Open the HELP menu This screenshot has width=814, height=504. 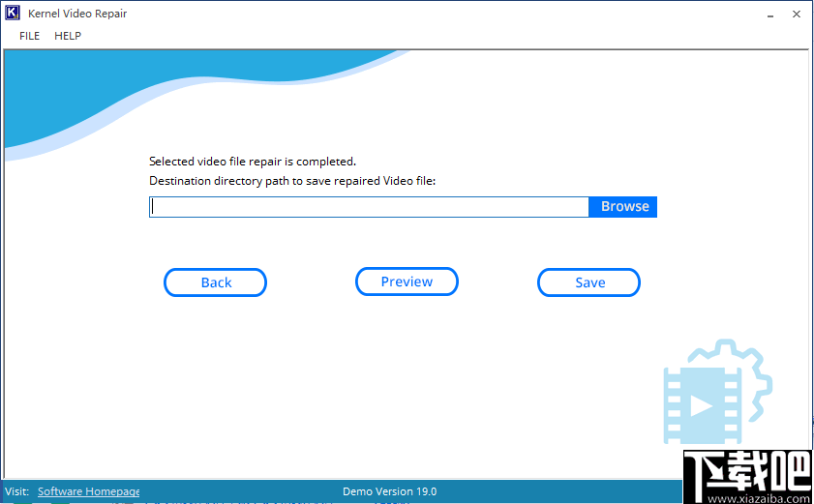pyautogui.click(x=68, y=36)
